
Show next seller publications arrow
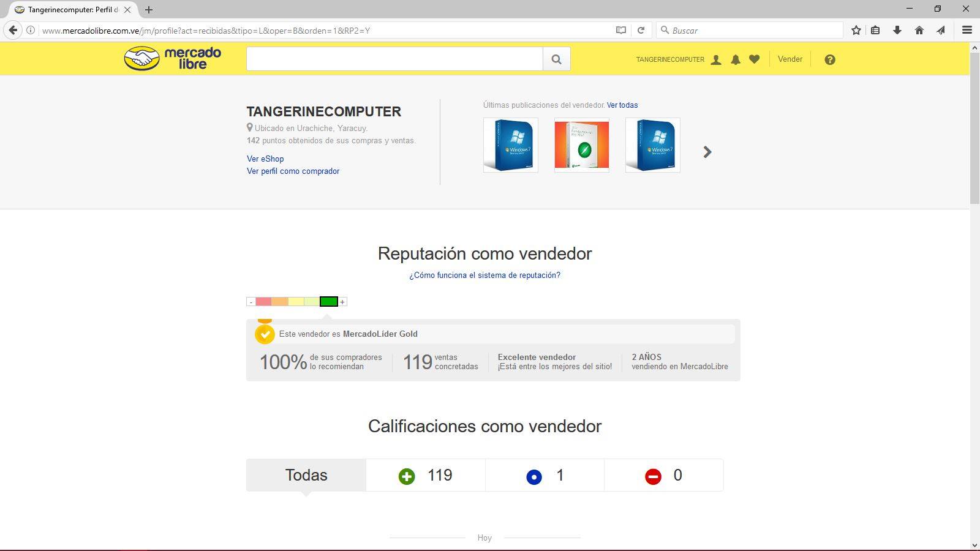tap(707, 152)
